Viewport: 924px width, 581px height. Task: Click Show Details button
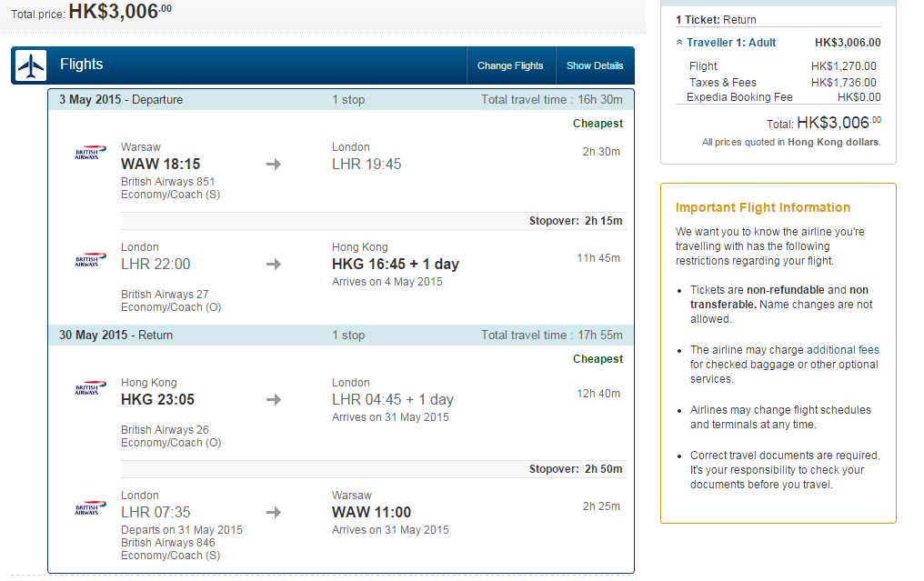coord(595,65)
